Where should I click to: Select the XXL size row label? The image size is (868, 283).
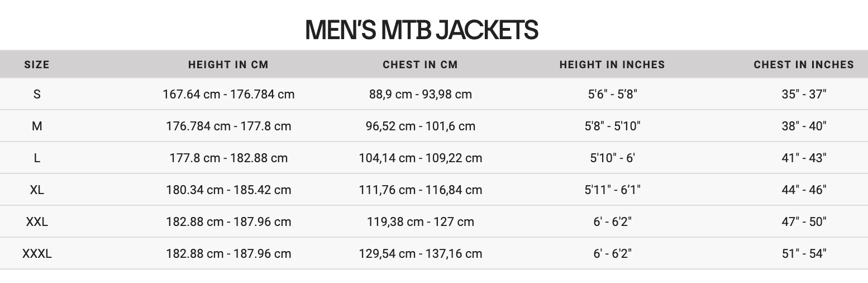click(37, 221)
